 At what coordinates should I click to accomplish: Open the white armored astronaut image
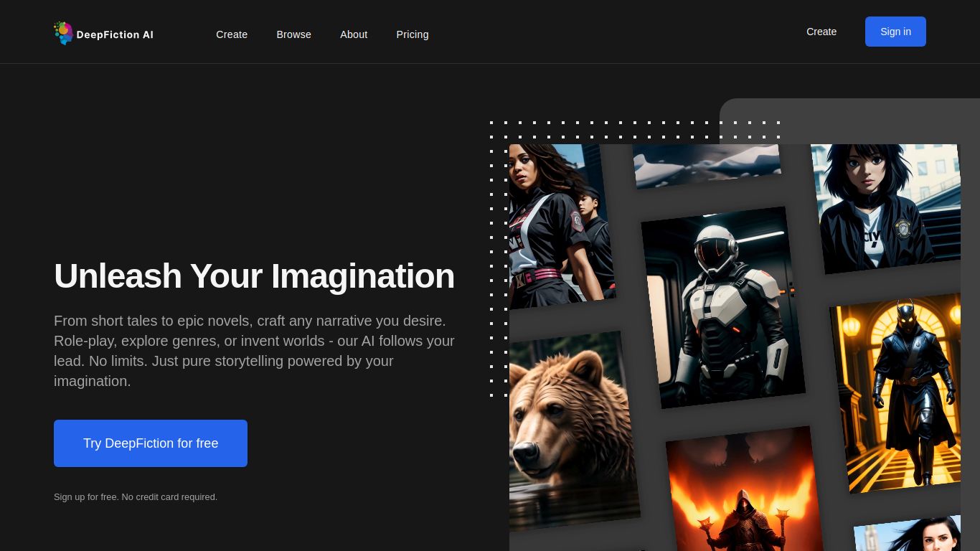coord(722,307)
